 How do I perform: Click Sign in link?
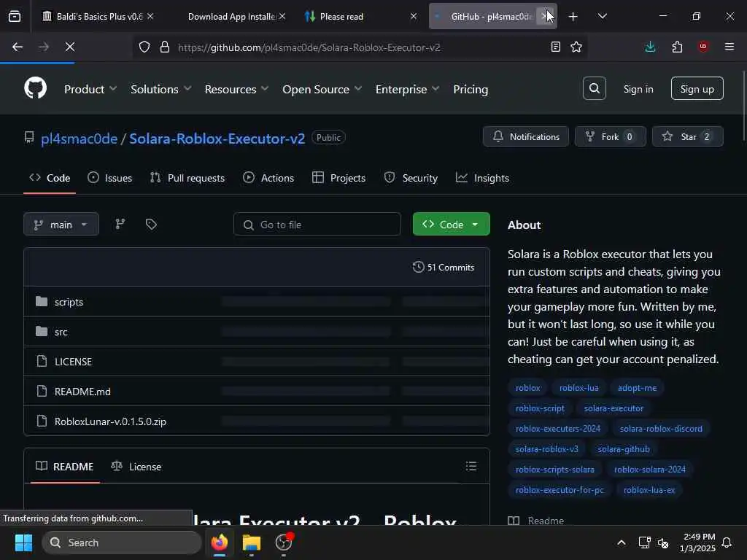click(x=638, y=89)
